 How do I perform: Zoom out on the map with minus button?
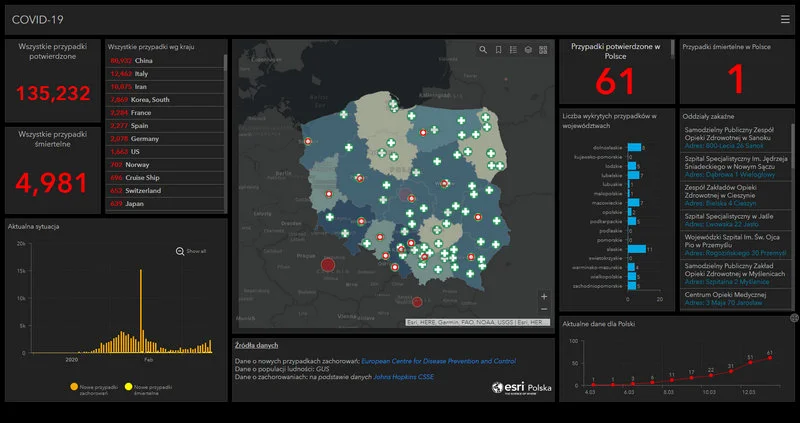(x=543, y=311)
